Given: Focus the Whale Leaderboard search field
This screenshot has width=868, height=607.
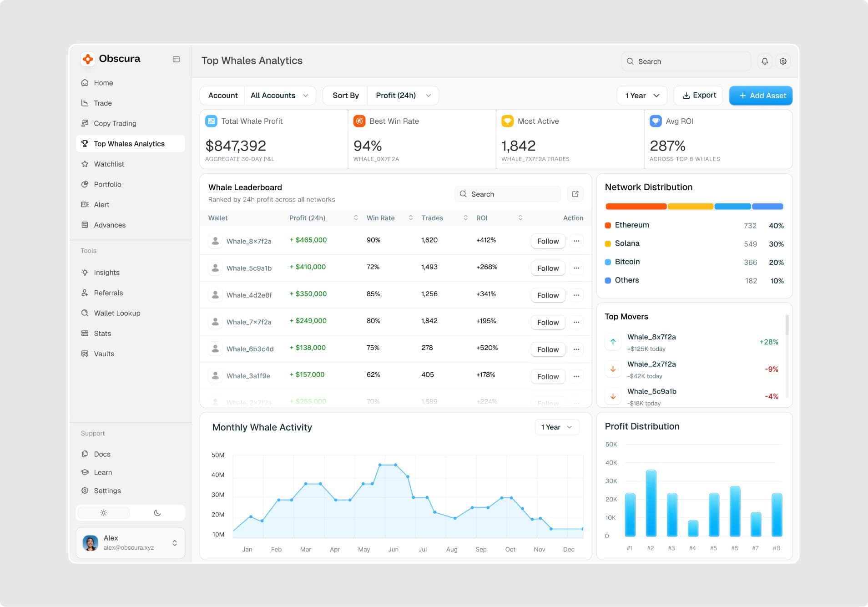Looking at the screenshot, I should (508, 194).
